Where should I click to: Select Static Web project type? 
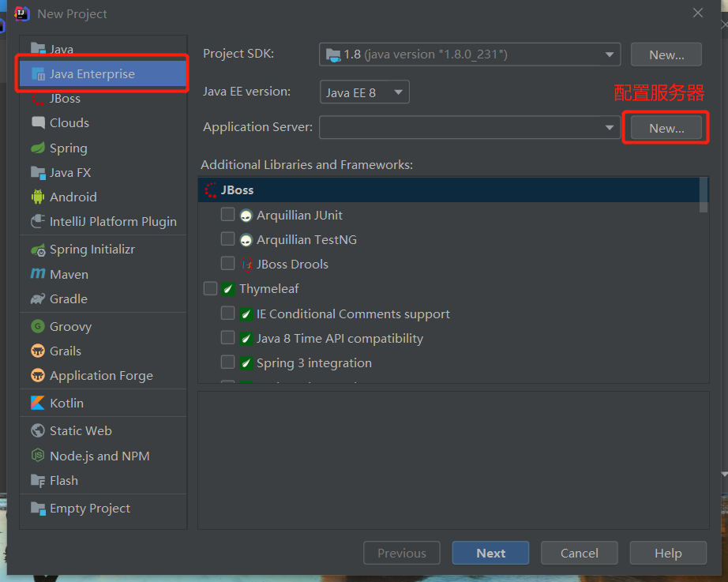coord(103,430)
